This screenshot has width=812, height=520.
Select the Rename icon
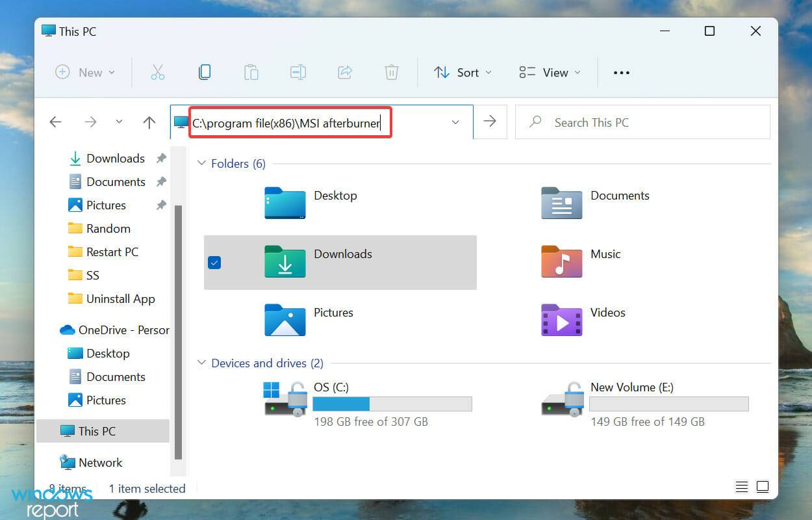point(298,72)
